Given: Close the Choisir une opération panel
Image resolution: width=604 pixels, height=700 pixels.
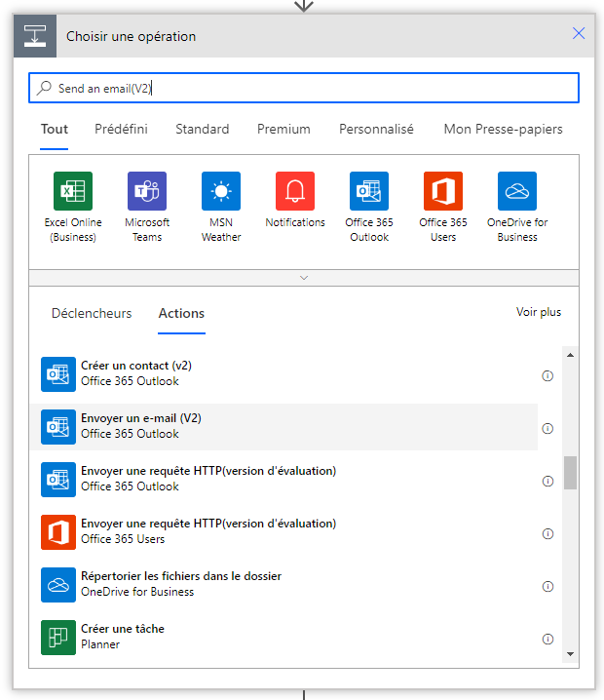Looking at the screenshot, I should (x=579, y=33).
